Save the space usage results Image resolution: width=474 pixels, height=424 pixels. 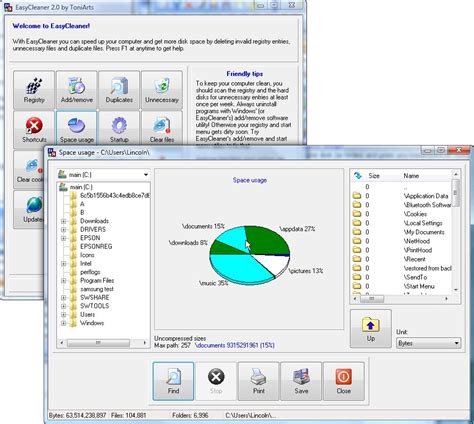tap(301, 381)
